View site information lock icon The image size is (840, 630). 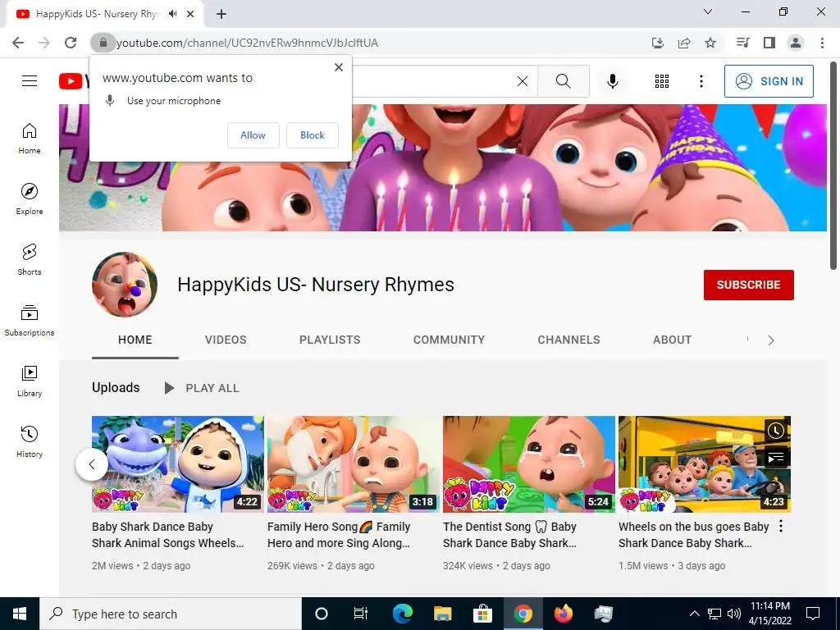103,43
